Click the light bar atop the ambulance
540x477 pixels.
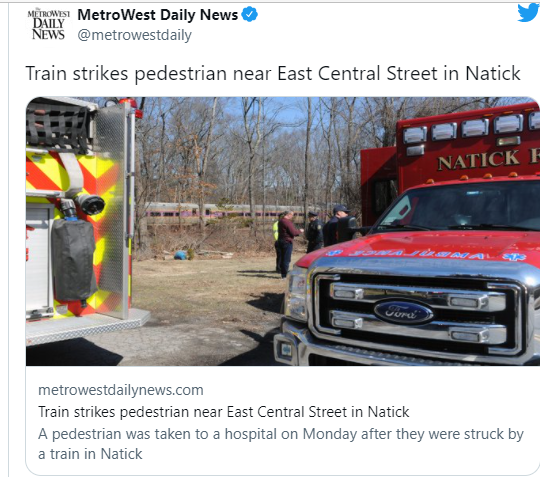(470, 129)
